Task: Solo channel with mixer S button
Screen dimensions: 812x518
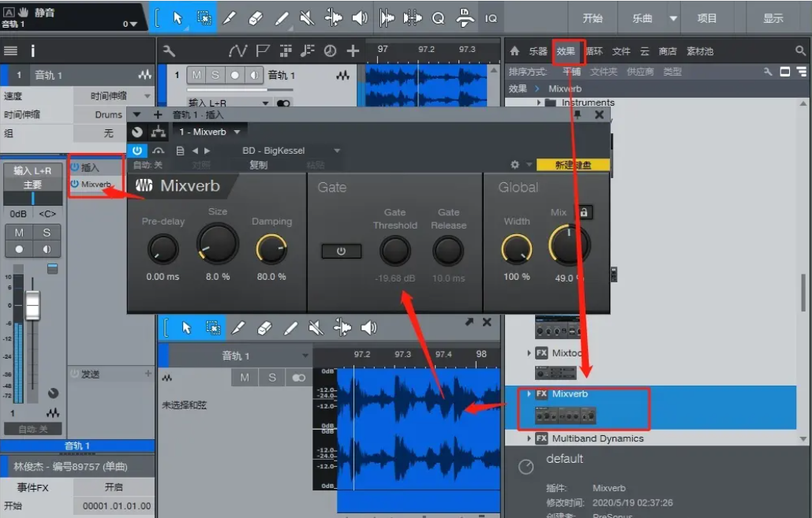Action: tap(47, 233)
